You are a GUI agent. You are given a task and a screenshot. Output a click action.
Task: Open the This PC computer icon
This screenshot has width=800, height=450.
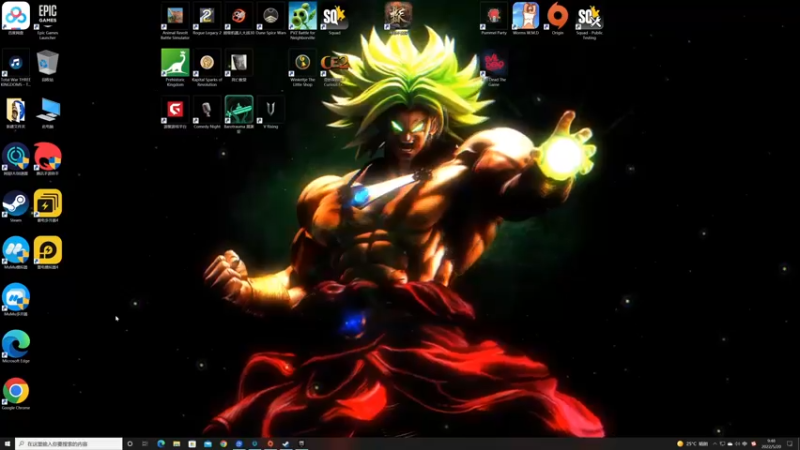[47, 113]
